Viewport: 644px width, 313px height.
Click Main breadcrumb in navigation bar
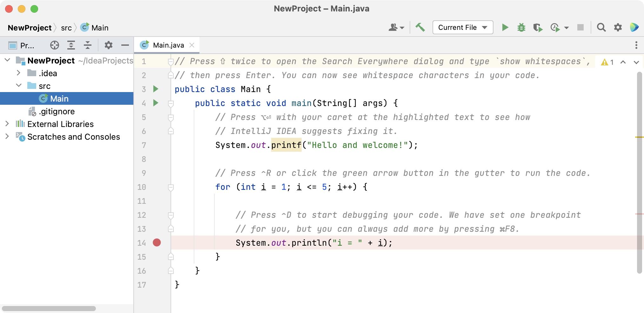pyautogui.click(x=94, y=28)
